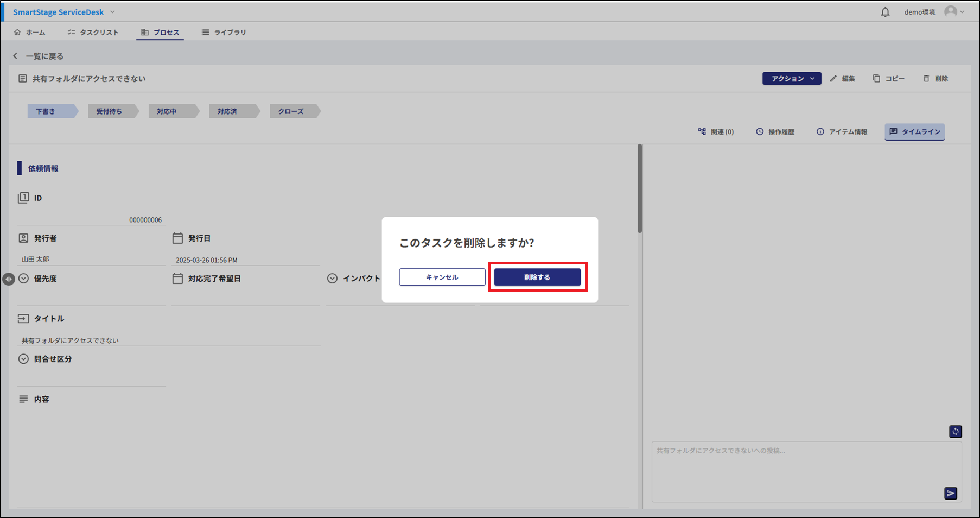
Task: Click the refresh timeline icon
Action: [955, 432]
